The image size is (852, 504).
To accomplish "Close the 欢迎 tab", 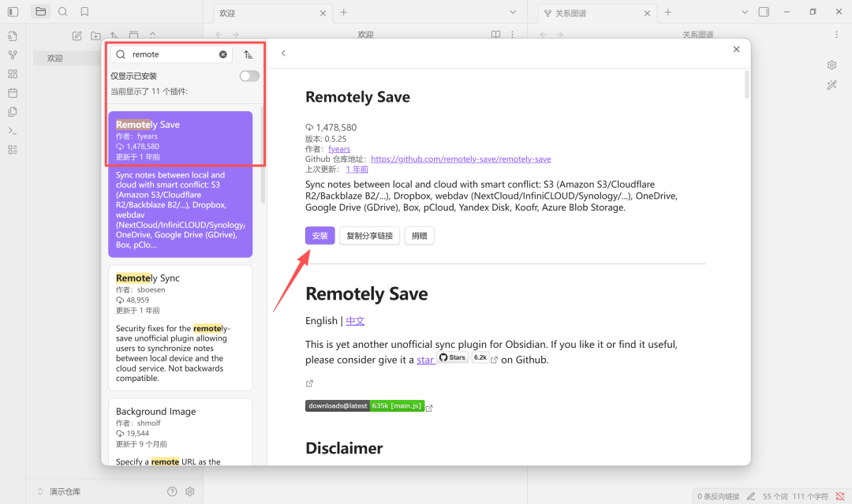I will [x=323, y=13].
